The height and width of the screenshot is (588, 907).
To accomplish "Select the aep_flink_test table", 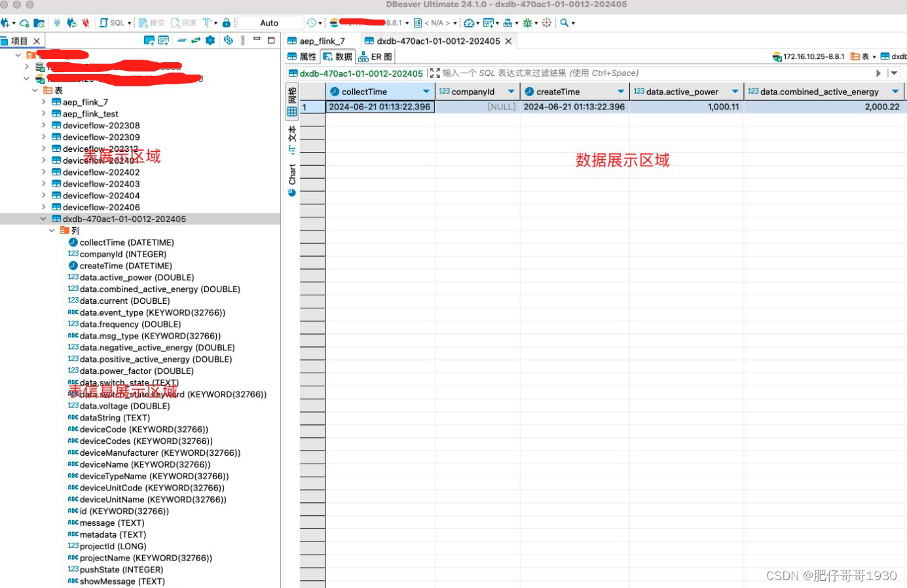I will (90, 114).
